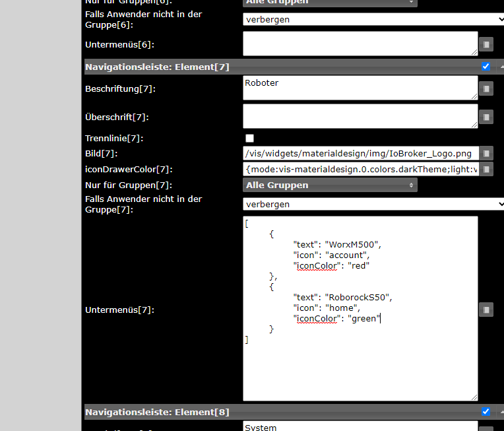504x431 pixels.
Task: Open the Nur für Gruppen[6] dropdown
Action: [330, 3]
